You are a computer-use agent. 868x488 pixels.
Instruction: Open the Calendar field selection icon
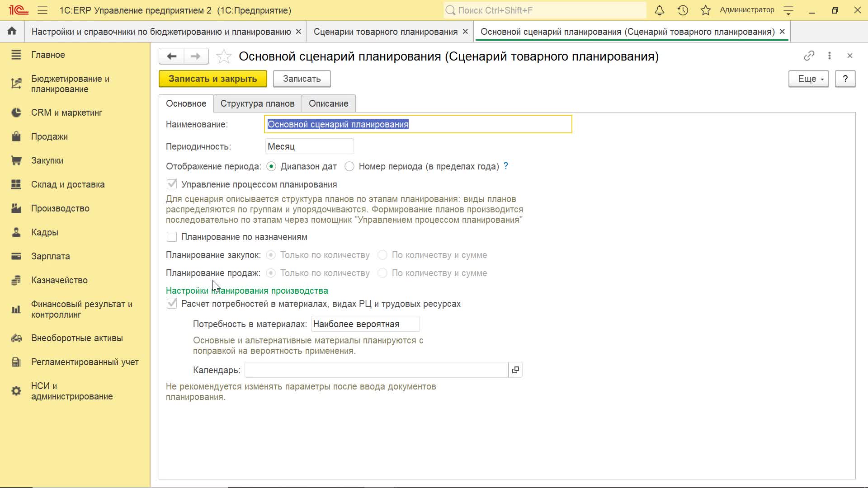point(515,370)
